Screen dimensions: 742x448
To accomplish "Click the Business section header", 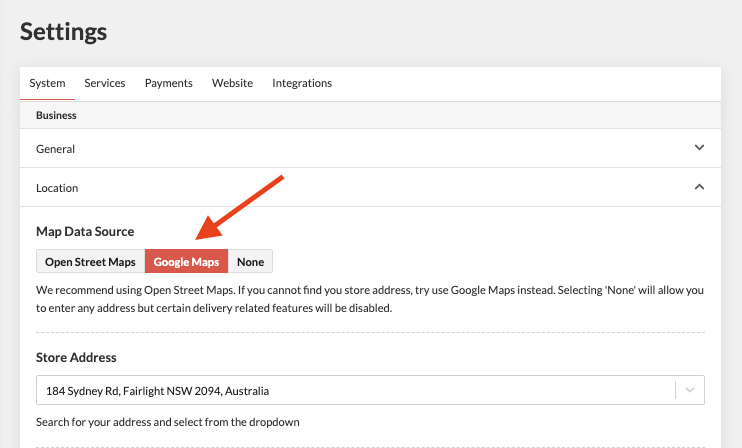I will click(56, 115).
